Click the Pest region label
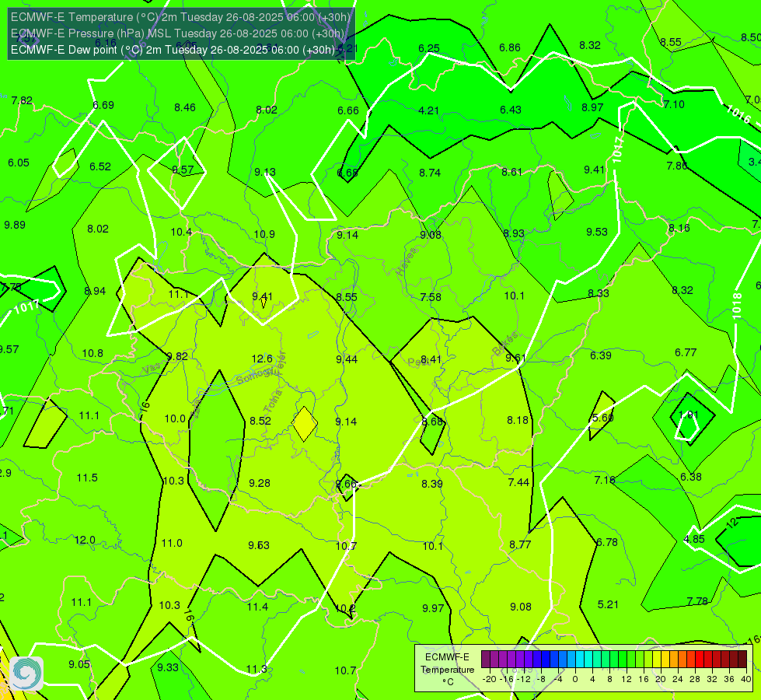This screenshot has height=700, width=761. pyautogui.click(x=418, y=362)
